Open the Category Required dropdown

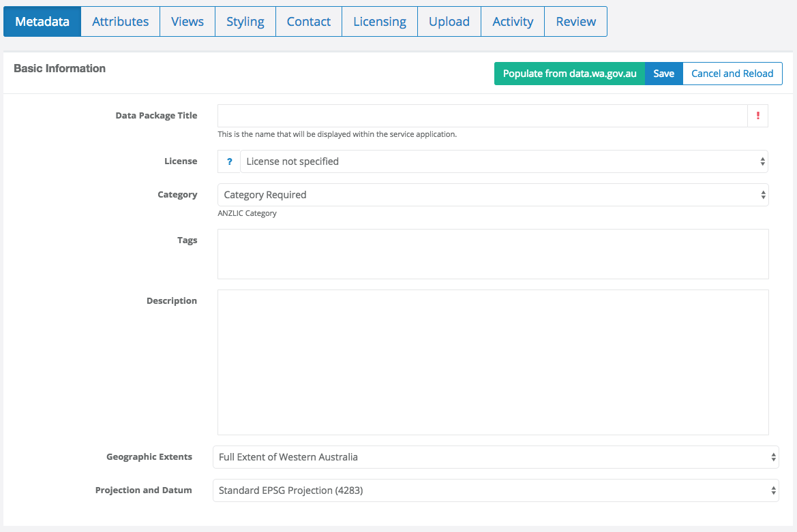tap(494, 195)
